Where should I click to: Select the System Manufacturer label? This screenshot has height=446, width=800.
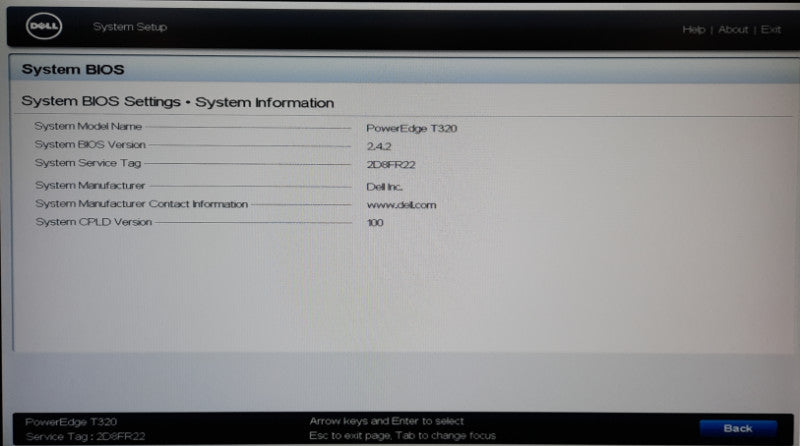click(90, 185)
